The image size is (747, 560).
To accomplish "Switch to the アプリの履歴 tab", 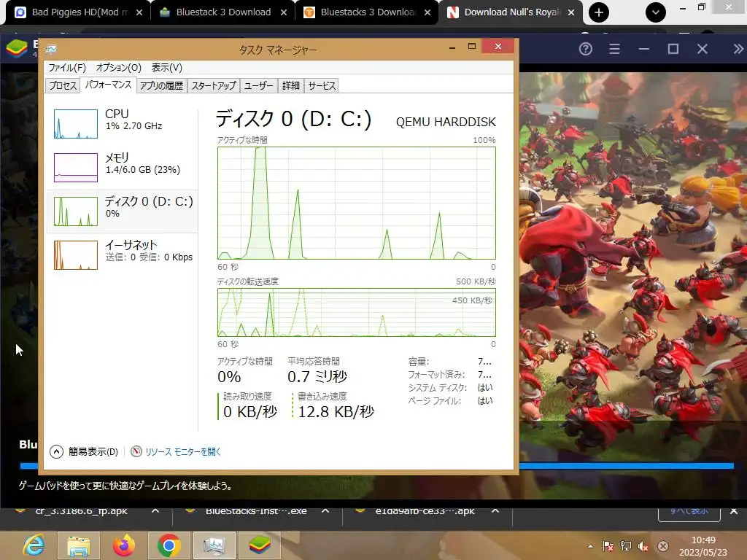I will tap(161, 86).
